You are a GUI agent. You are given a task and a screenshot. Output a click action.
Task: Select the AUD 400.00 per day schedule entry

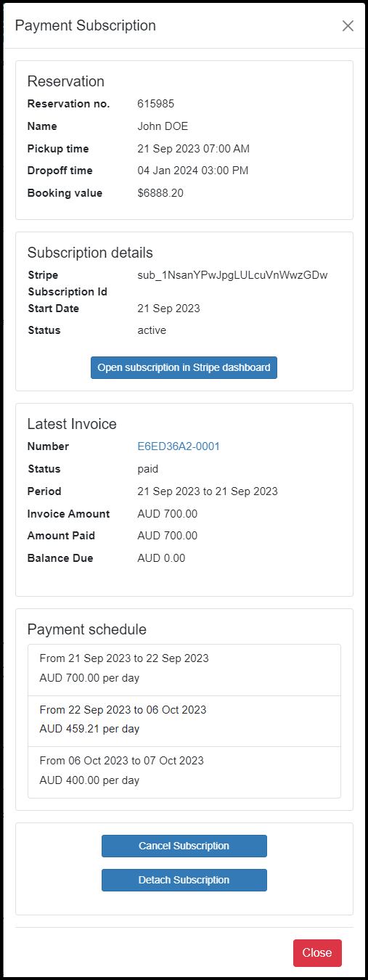[184, 772]
